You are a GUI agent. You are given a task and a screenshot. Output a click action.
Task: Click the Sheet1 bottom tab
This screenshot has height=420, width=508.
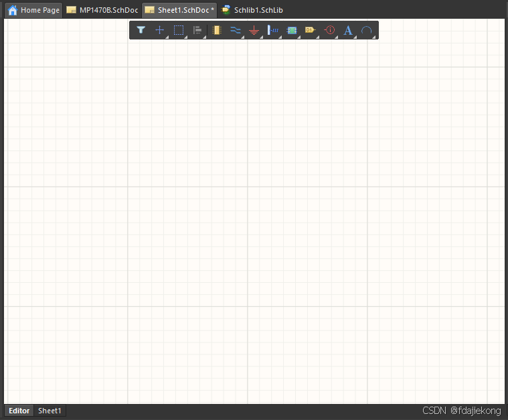pyautogui.click(x=50, y=411)
